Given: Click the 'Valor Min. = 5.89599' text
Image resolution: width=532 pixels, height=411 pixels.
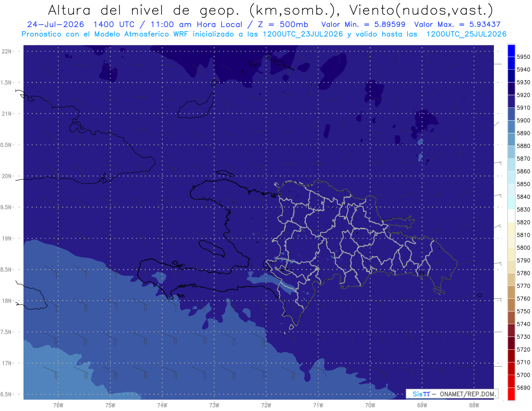Looking at the screenshot, I should pyautogui.click(x=363, y=24).
